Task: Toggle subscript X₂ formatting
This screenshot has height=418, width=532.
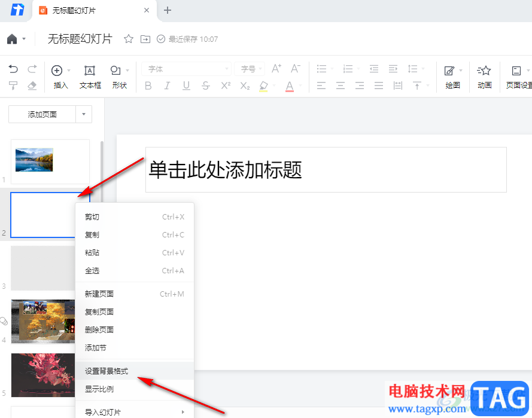Action: pos(245,86)
